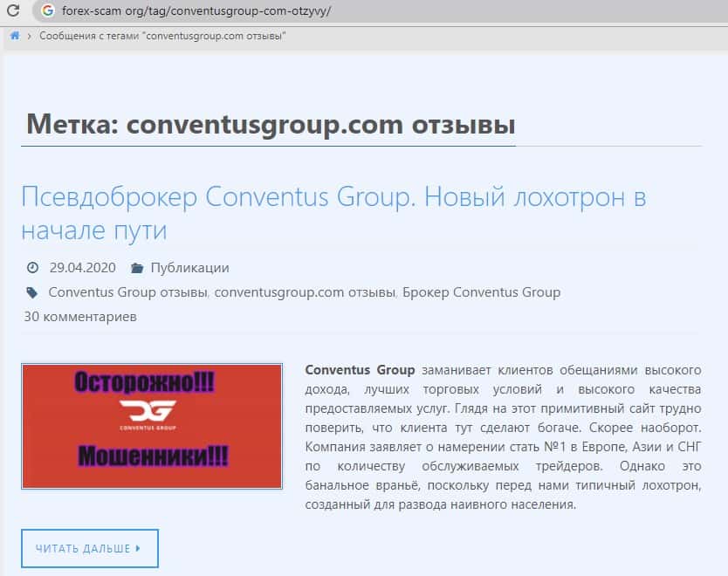Open the tag 'conventusgroup.com отзывы'
The height and width of the screenshot is (576, 728).
click(x=305, y=292)
